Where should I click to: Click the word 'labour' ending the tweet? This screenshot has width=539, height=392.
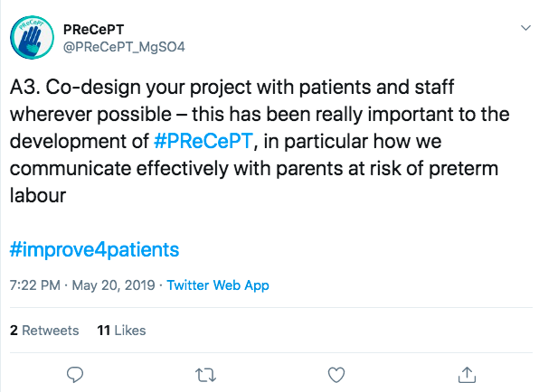click(38, 195)
